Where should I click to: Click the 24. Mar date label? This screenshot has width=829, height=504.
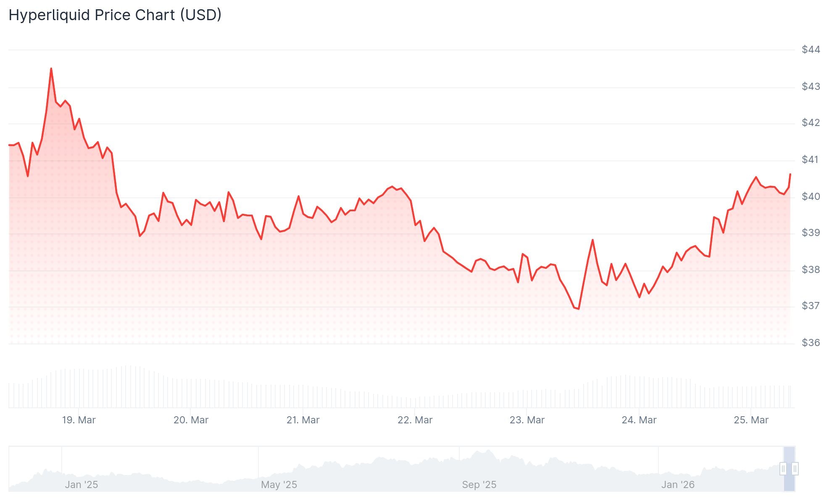639,420
